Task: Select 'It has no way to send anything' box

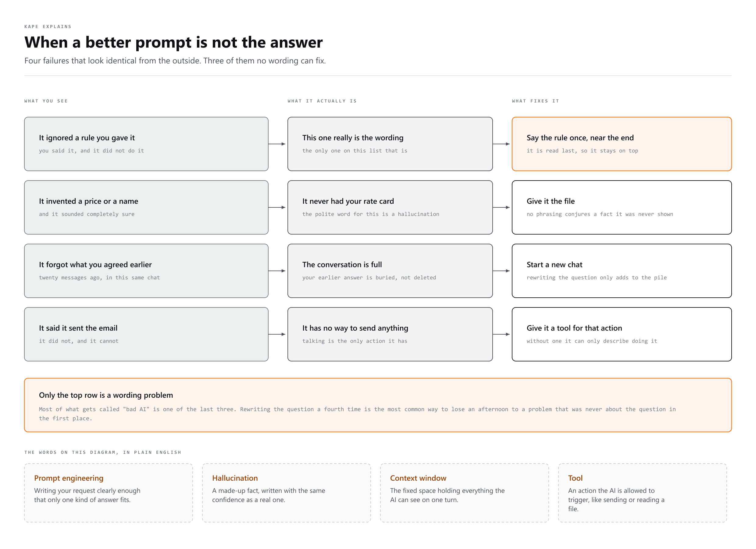Action: pos(390,334)
